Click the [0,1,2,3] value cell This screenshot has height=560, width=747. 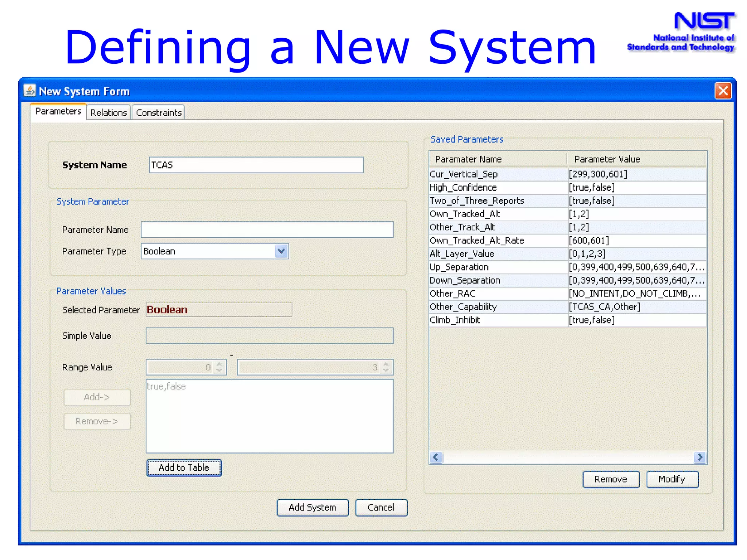tap(637, 254)
